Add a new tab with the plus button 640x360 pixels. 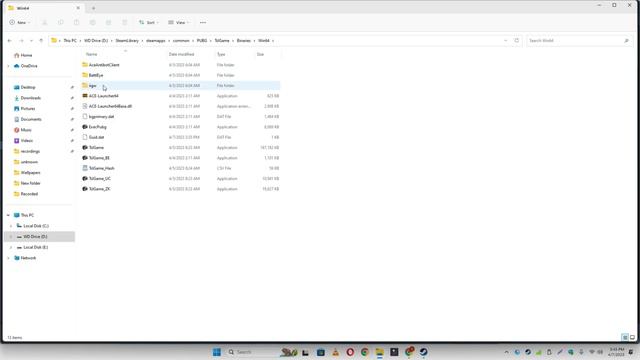click(x=93, y=8)
